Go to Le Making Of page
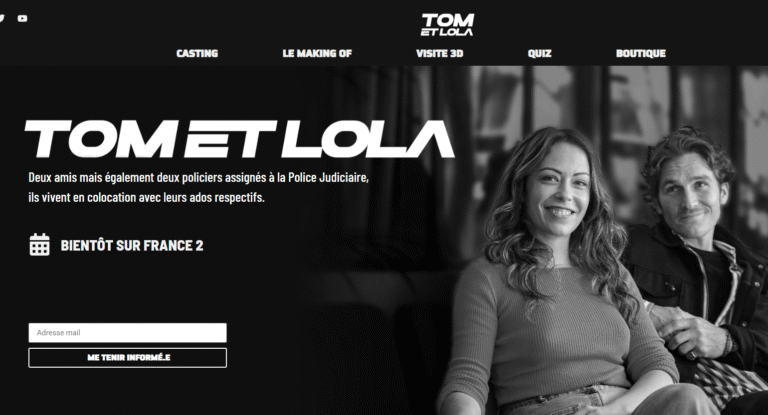The width and height of the screenshot is (768, 415). tap(317, 53)
